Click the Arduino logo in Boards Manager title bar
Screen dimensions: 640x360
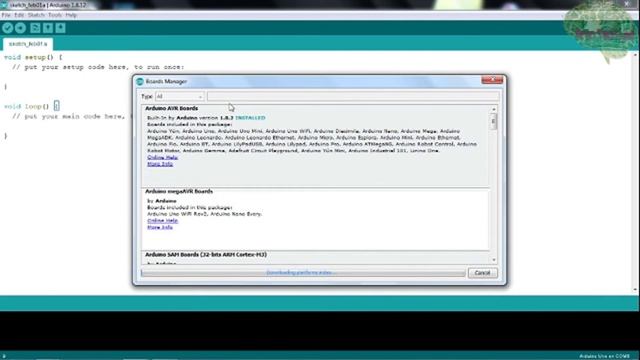click(x=140, y=82)
